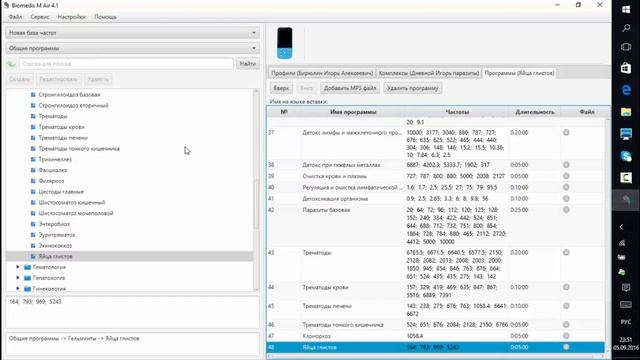Image resolution: width=640 pixels, height=360 pixels.
Task: Select Стронгилоидоз базовая in the tree
Action: coord(69,95)
